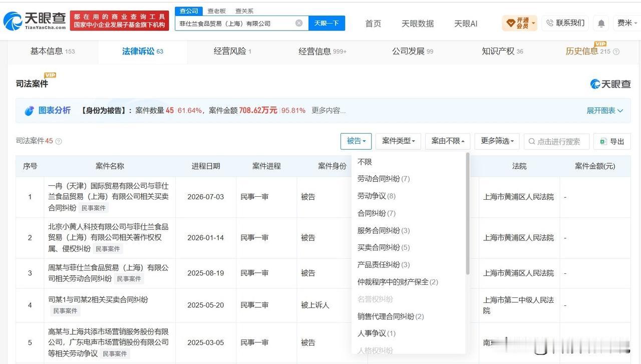Open 天眼数据 in top navigation

418,24
